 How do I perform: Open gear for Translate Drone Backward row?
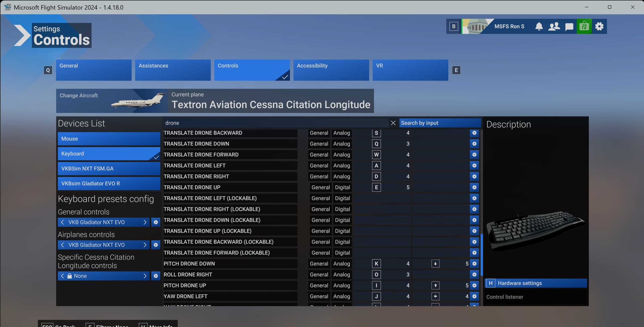474,133
